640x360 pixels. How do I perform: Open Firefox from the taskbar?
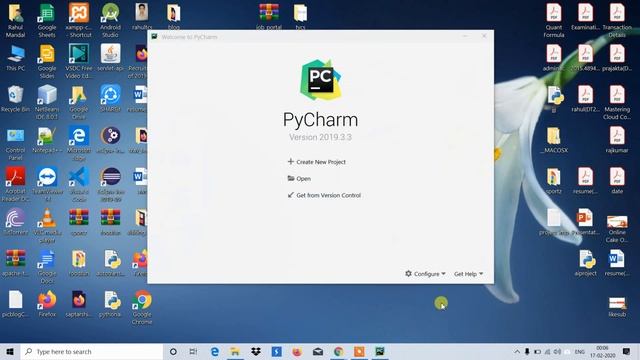click(297, 351)
